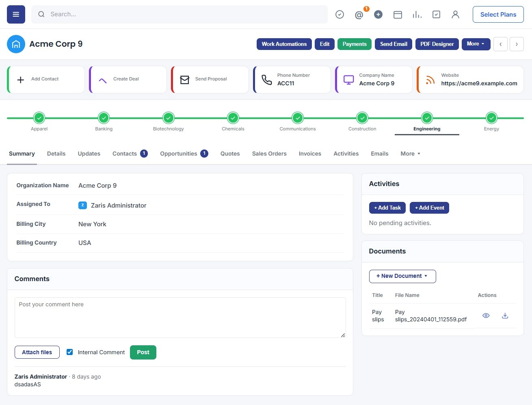Click the checklist square icon
Viewport: 532px width, 405px height.
[436, 15]
